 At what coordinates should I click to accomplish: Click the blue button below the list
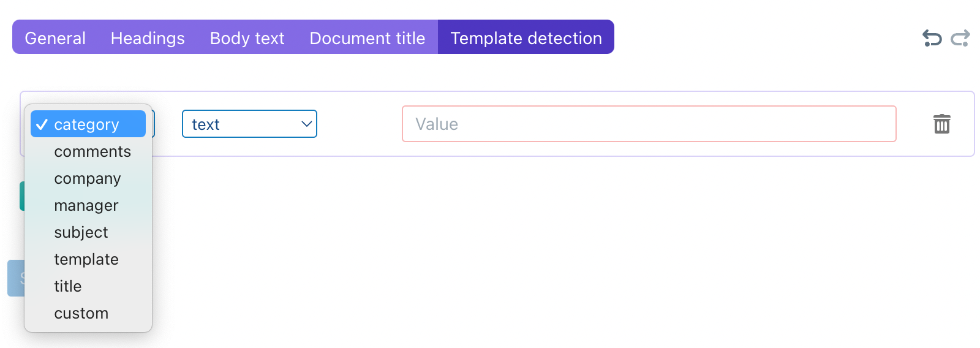[15, 278]
